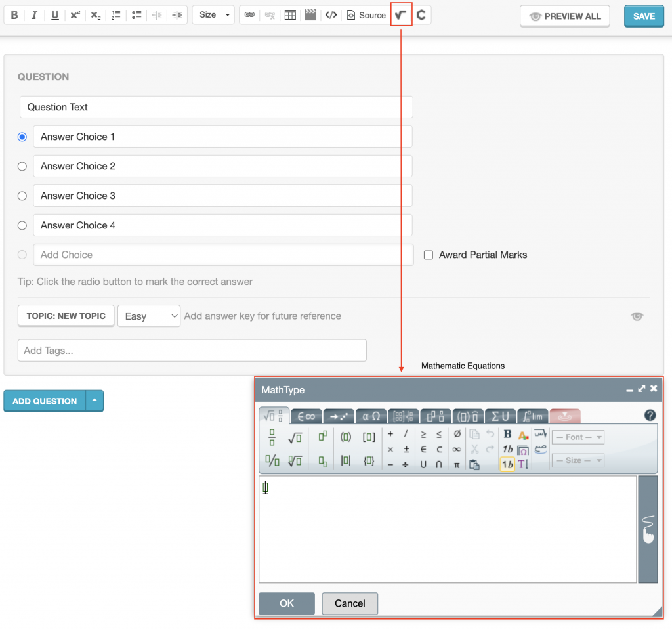Open the sum and union symbols tab
The width and height of the screenshot is (672, 629).
pyautogui.click(x=500, y=416)
